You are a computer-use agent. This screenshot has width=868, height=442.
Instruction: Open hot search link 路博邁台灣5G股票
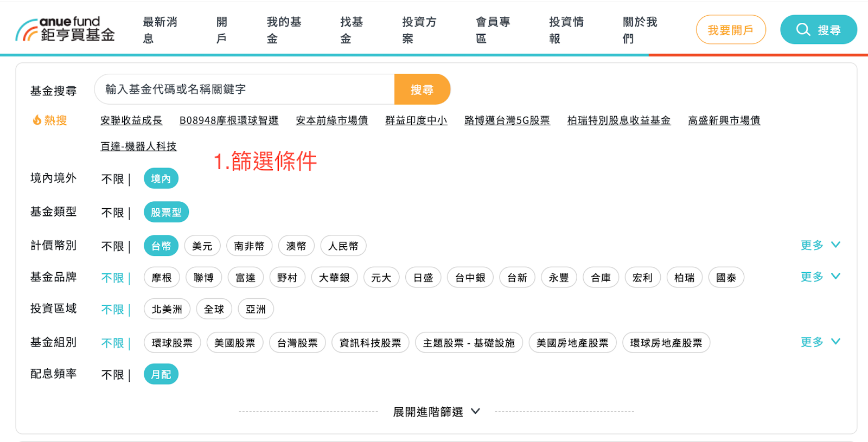(x=507, y=120)
